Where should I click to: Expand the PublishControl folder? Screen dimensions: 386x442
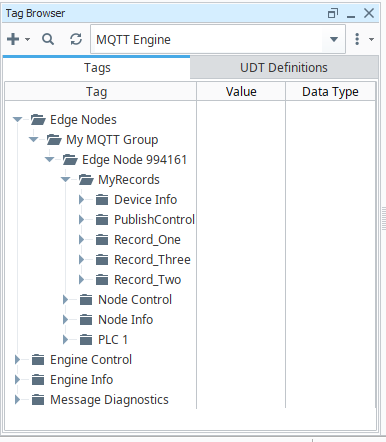click(x=81, y=219)
